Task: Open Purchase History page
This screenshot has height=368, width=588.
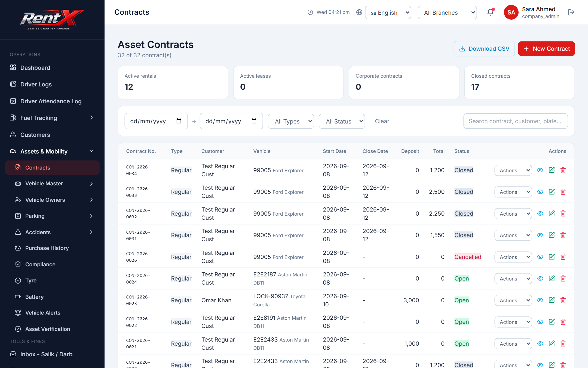Action: (52, 248)
